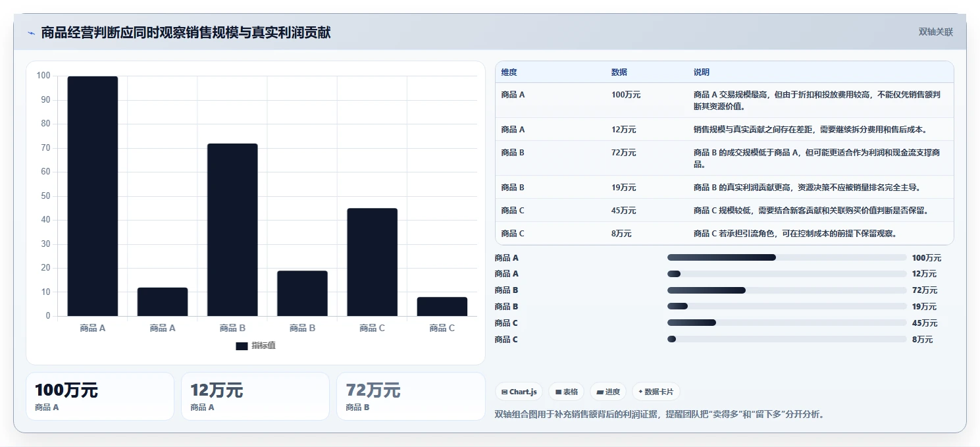Click the 19万元 cell in the table
980x447 pixels.
[x=624, y=188]
